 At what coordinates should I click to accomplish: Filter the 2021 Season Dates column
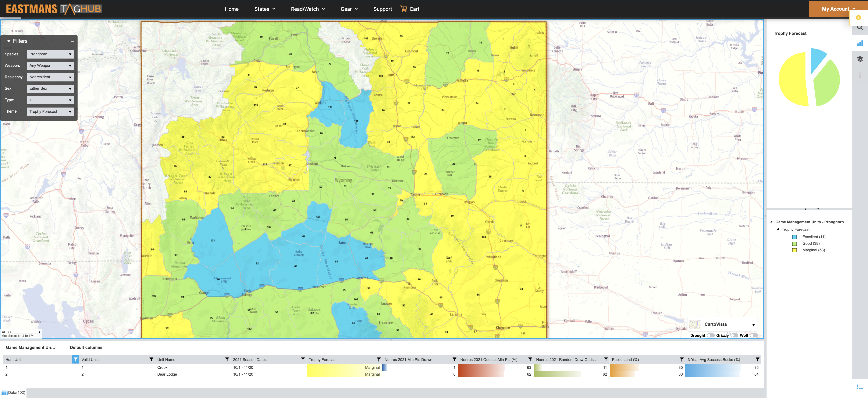pos(303,359)
